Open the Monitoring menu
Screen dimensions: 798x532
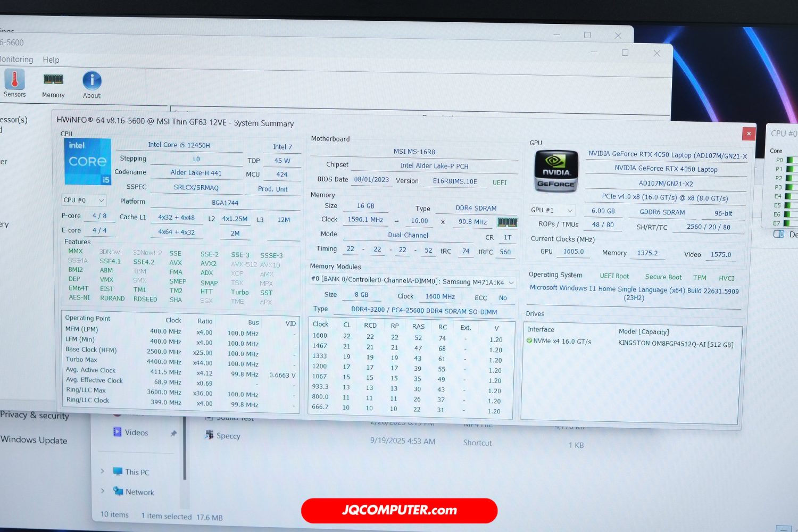[x=16, y=59]
